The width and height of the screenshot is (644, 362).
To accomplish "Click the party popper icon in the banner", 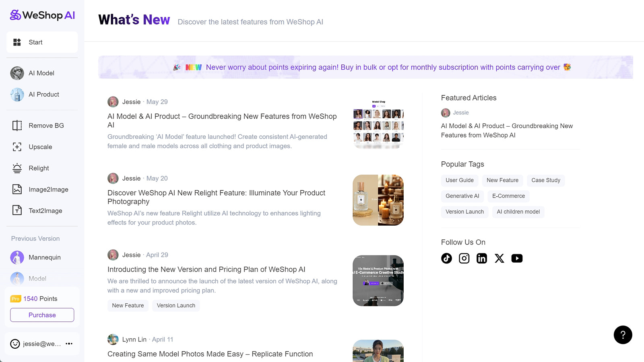I will pos(177,67).
